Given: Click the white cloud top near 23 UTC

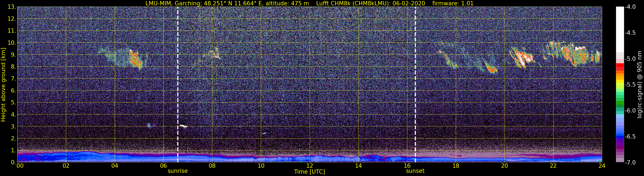Looking at the screenshot, I should 580,48.
